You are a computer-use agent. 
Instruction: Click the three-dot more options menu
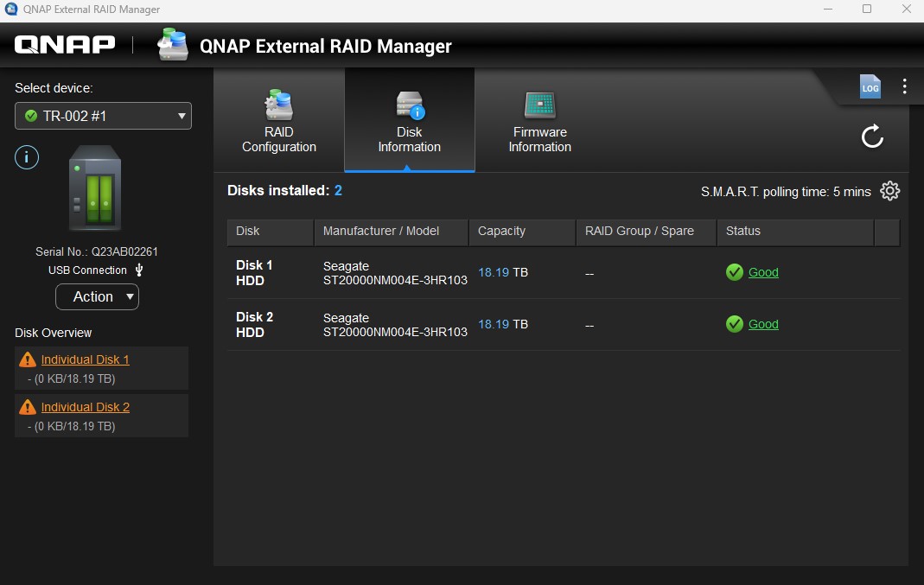(x=904, y=86)
